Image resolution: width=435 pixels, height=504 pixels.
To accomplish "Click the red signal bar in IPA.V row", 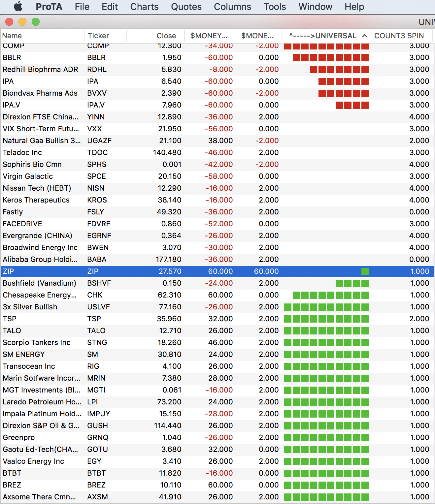I will click(x=352, y=105).
